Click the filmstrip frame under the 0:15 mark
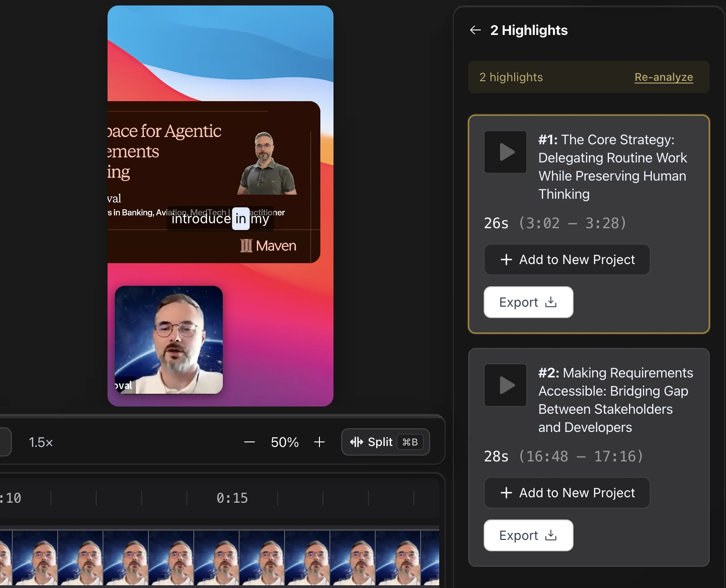This screenshot has width=726, height=588. point(216,558)
